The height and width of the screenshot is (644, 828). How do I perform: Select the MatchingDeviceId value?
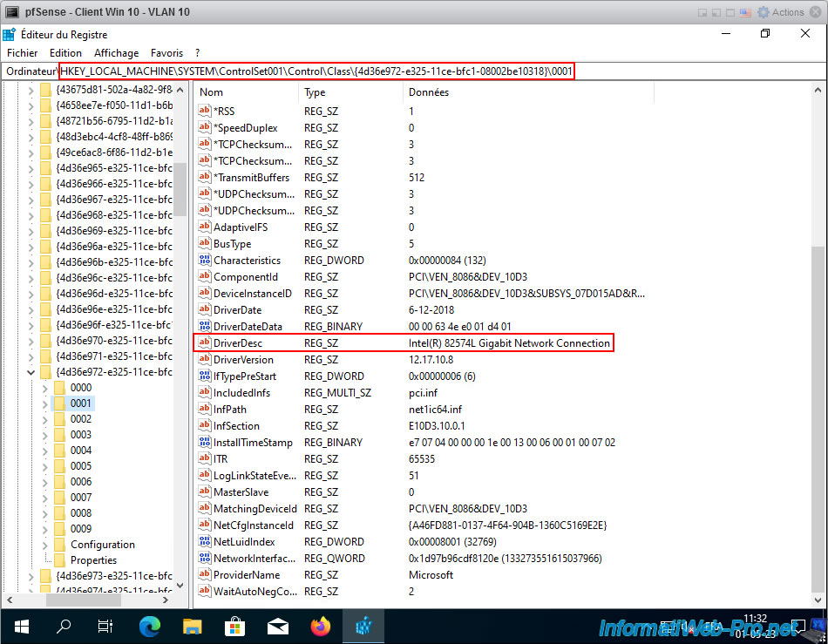pos(255,508)
